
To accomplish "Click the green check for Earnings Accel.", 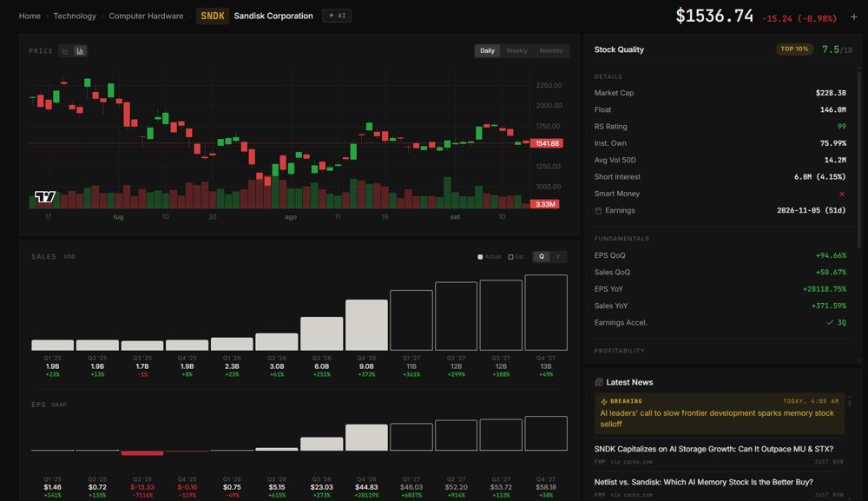I will click(x=829, y=323).
